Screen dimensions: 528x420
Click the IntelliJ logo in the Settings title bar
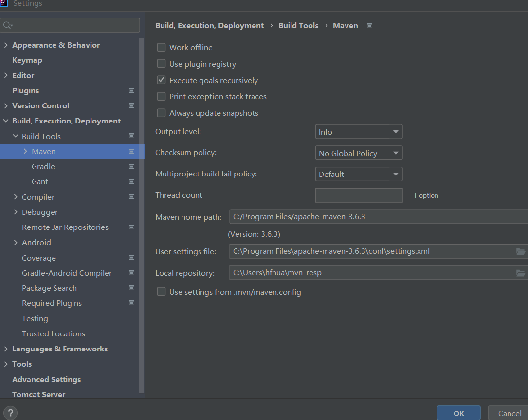tap(5, 4)
